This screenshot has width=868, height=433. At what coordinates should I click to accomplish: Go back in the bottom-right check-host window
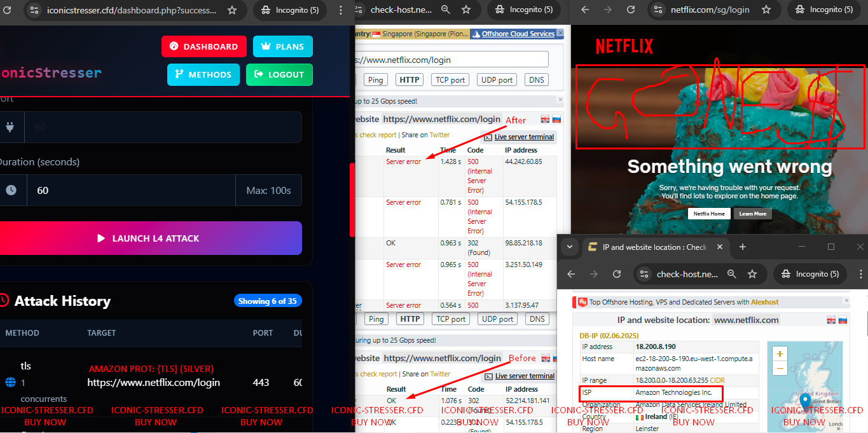pyautogui.click(x=571, y=274)
